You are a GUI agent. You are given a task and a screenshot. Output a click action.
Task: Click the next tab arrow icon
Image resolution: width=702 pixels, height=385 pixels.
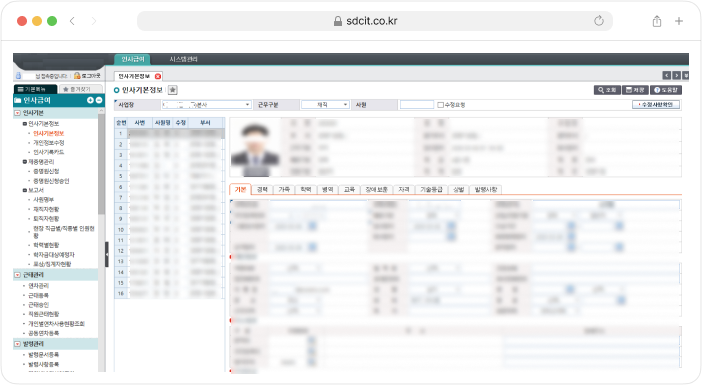pyautogui.click(x=676, y=76)
